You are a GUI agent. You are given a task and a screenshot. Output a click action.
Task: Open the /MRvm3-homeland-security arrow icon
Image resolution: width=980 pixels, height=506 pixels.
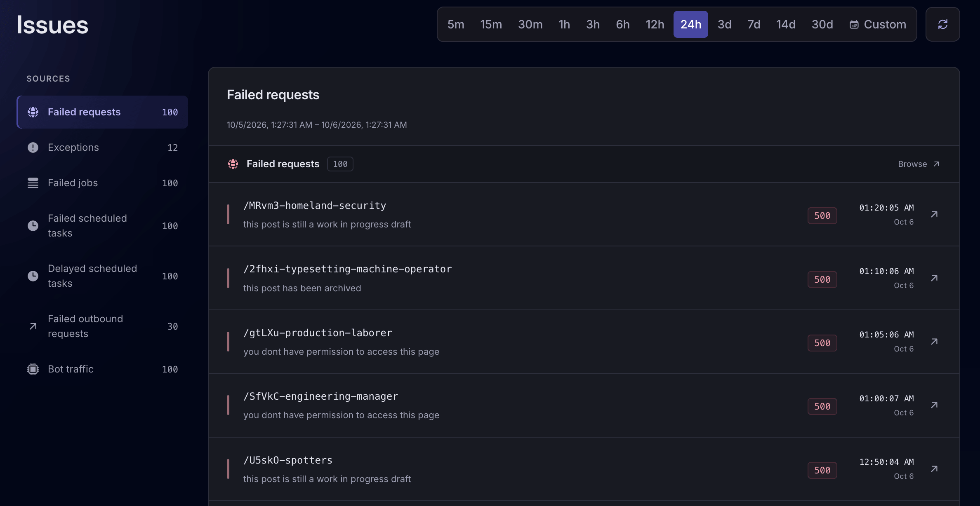[x=934, y=214]
